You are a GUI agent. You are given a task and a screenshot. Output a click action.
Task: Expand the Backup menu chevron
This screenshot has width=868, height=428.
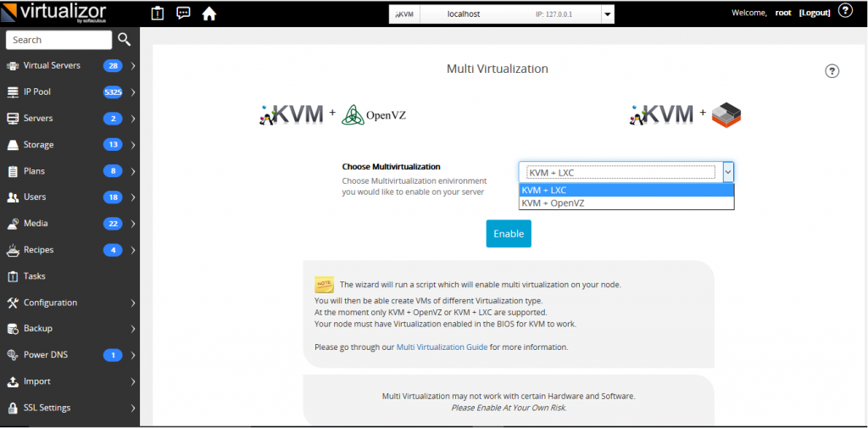click(133, 329)
